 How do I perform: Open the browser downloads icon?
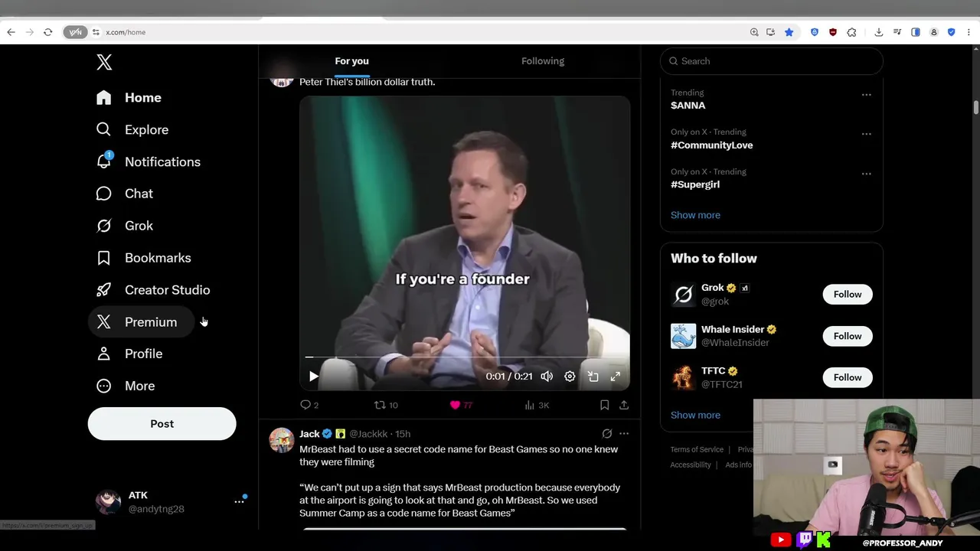tap(878, 32)
